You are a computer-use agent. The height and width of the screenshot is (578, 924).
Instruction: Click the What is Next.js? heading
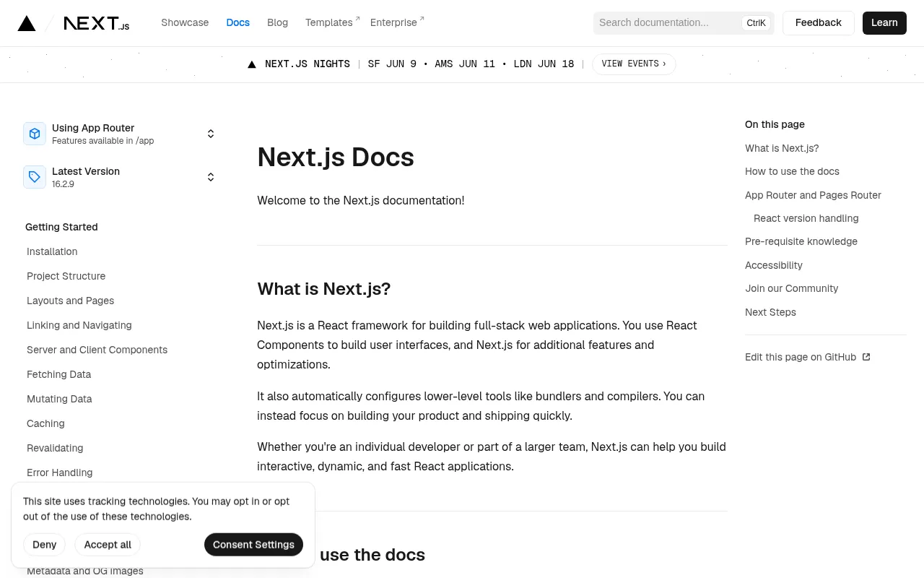click(x=323, y=289)
